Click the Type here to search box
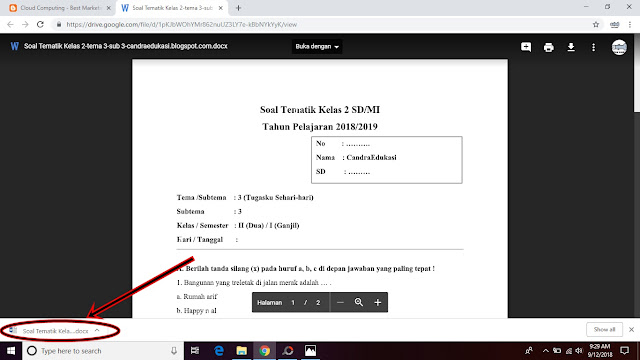The width and height of the screenshot is (640, 360). pos(103,351)
